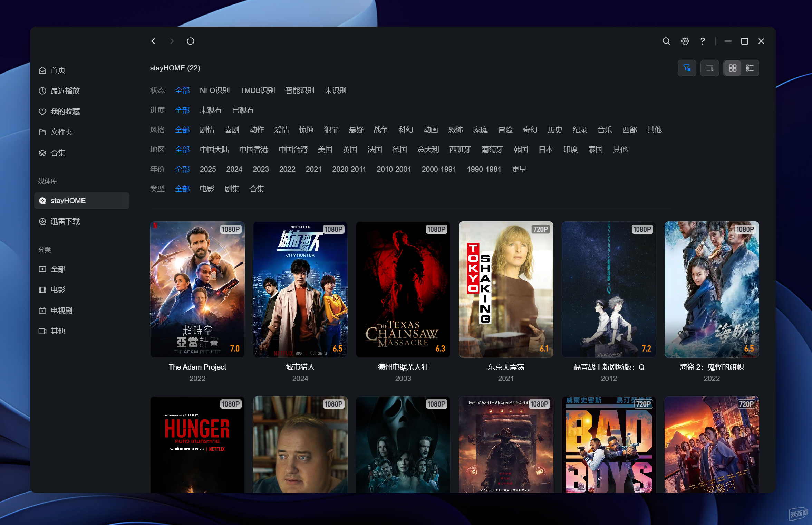
Task: Filter status by 未识别
Action: pyautogui.click(x=336, y=90)
